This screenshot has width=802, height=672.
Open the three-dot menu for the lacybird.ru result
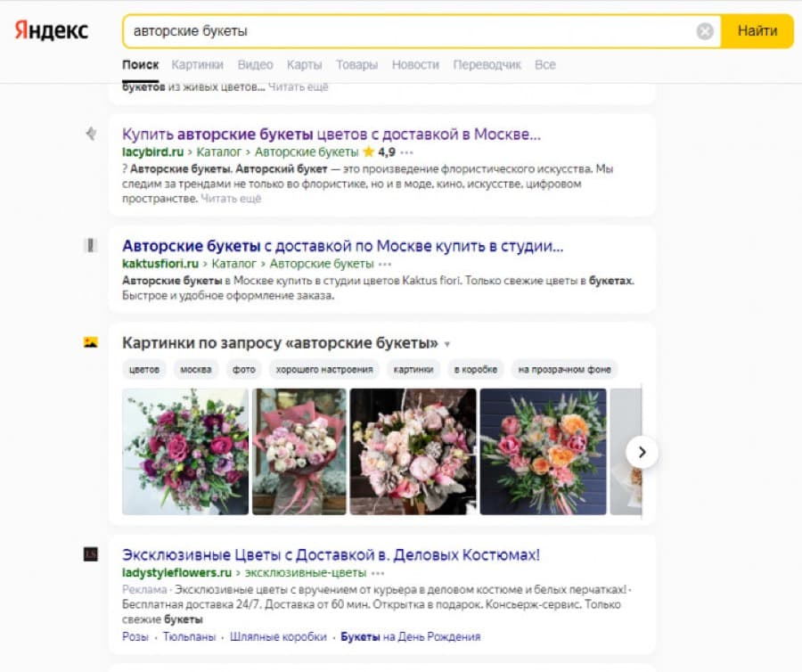pos(406,152)
